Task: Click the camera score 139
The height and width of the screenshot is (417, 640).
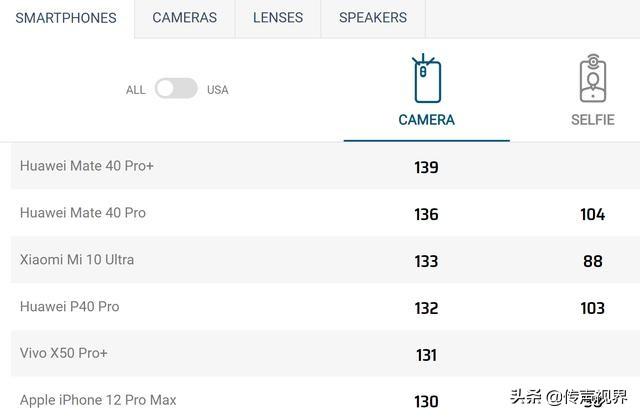Action: click(x=427, y=167)
